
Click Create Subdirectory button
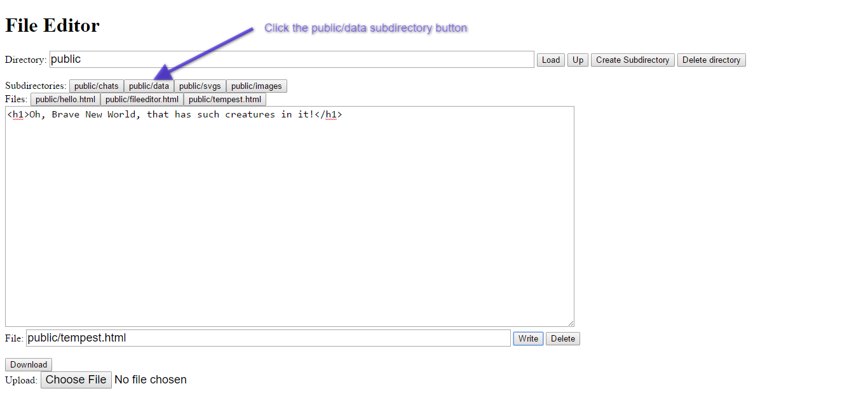point(632,60)
